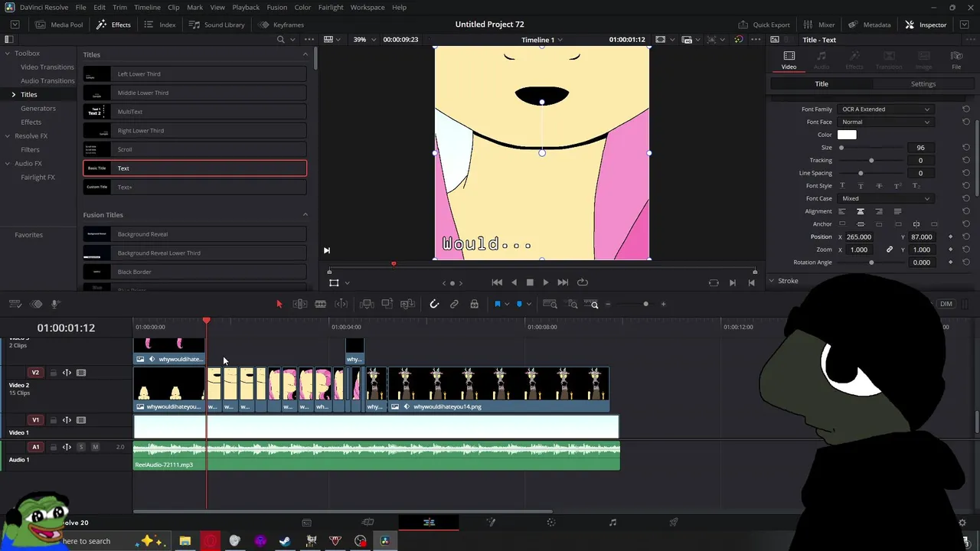Select Video Transitions in Toolbox
Screen dimensions: 980x551
point(47,67)
